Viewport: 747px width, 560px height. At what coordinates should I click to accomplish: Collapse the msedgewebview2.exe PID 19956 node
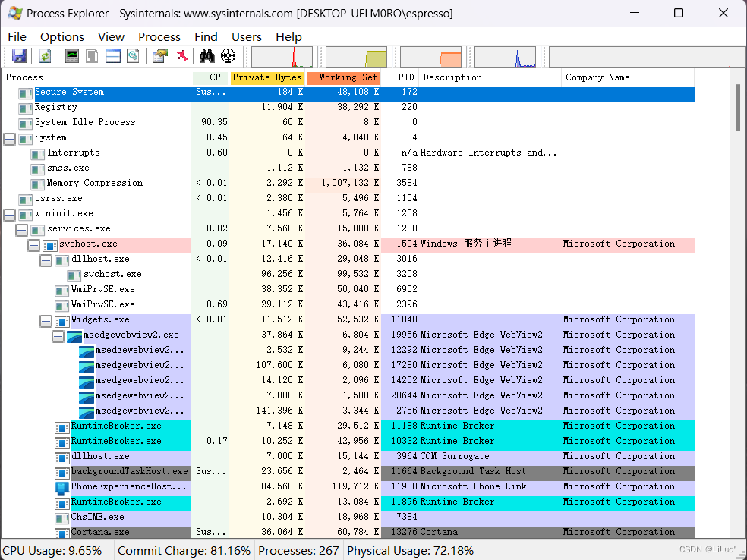[x=58, y=337]
